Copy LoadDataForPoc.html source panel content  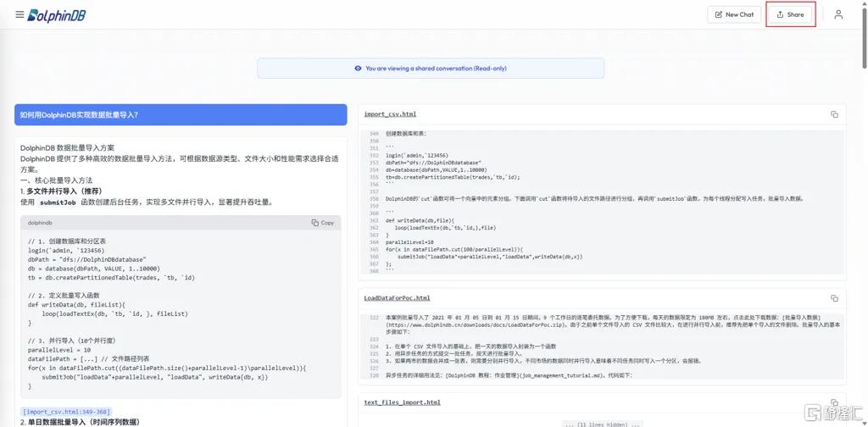tap(834, 298)
